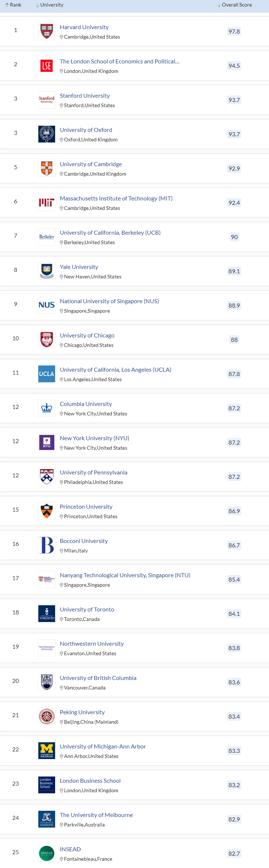Image resolution: width=269 pixels, height=868 pixels.
Task: Open Stanford University link
Action: coord(85,96)
